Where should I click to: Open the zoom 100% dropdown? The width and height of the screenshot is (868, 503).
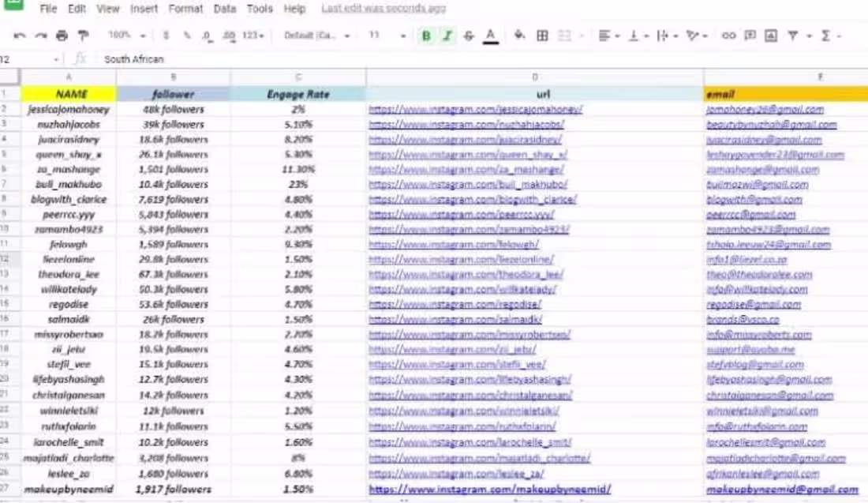pyautogui.click(x=127, y=36)
